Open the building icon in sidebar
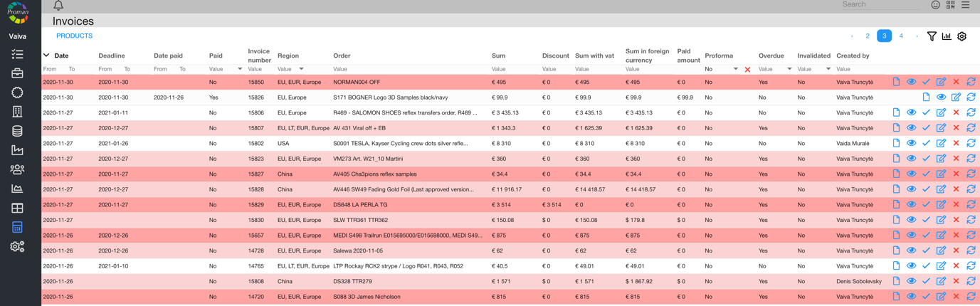 [x=17, y=112]
